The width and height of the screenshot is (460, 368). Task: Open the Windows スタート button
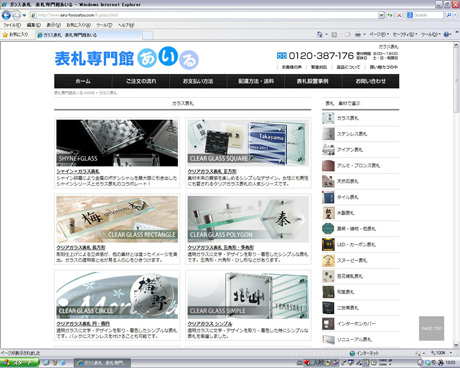(x=19, y=363)
